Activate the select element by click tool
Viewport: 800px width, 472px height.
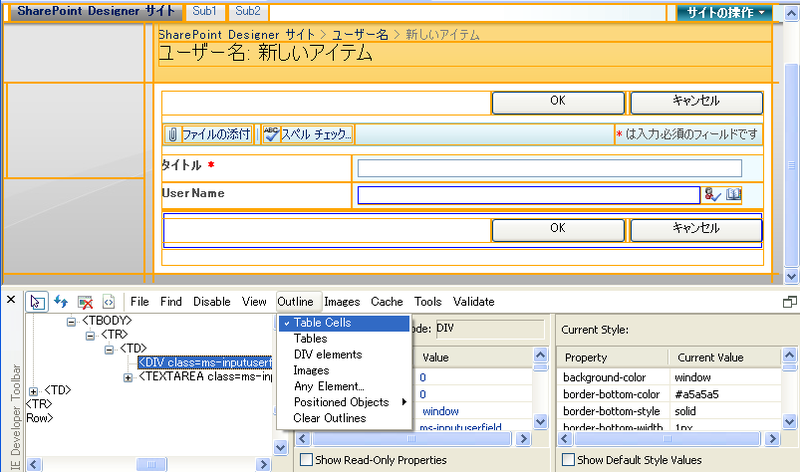[37, 302]
